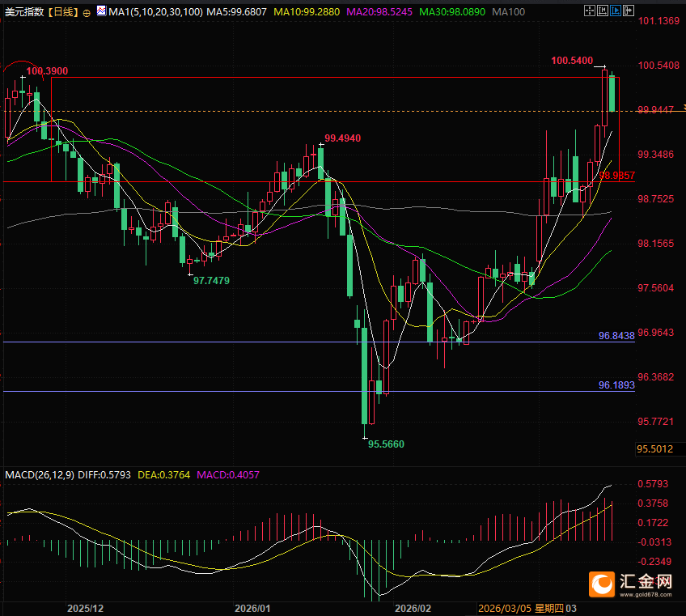Click the grey MA100 label

coord(508,12)
